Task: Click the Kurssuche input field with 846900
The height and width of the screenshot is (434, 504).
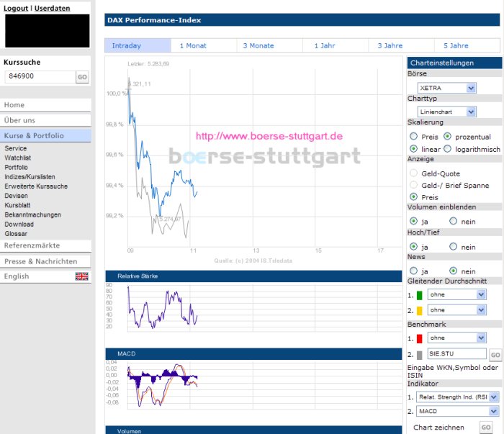Action: (40, 77)
